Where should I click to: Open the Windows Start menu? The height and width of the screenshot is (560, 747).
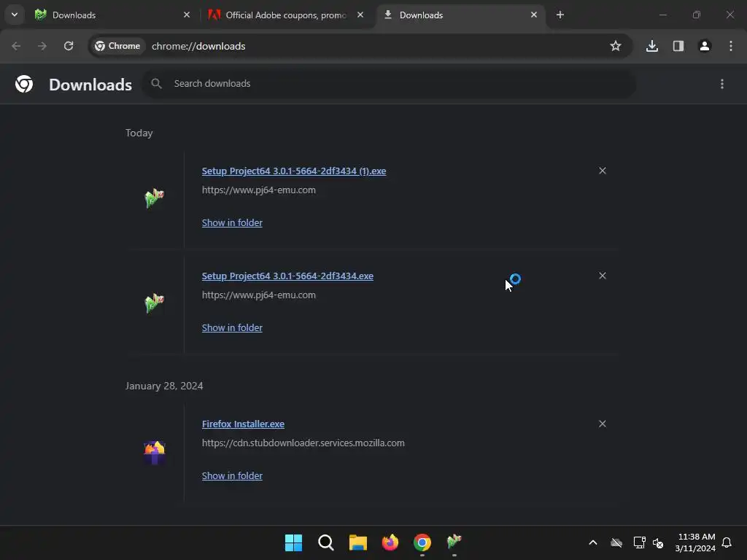tap(293, 542)
